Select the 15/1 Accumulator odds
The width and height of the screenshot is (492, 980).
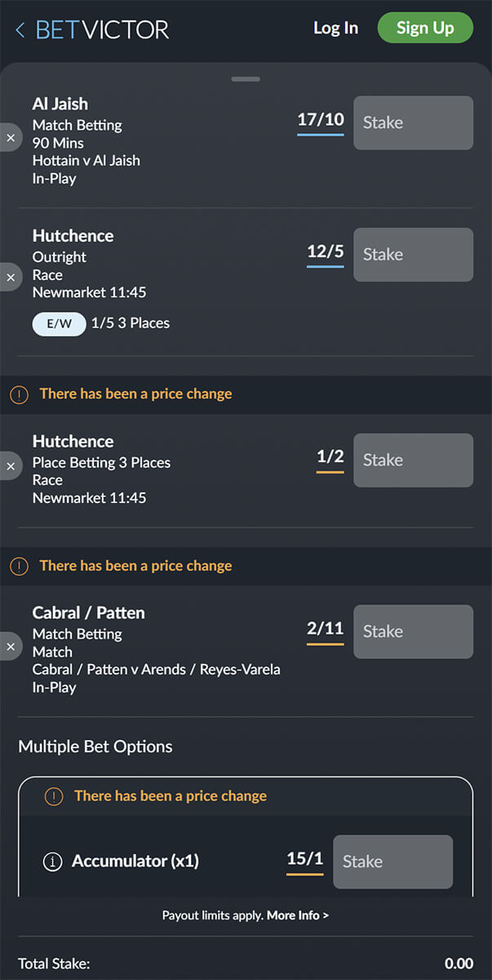(305, 861)
